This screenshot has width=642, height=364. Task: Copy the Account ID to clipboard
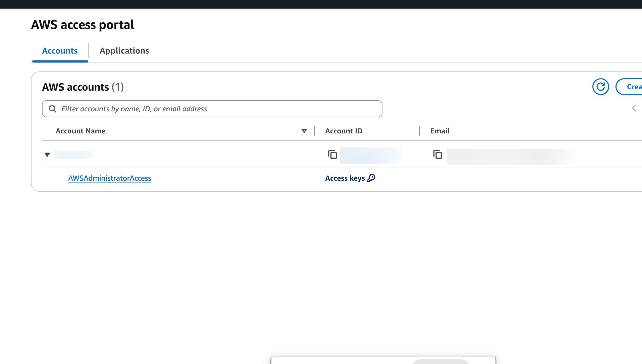tap(332, 154)
